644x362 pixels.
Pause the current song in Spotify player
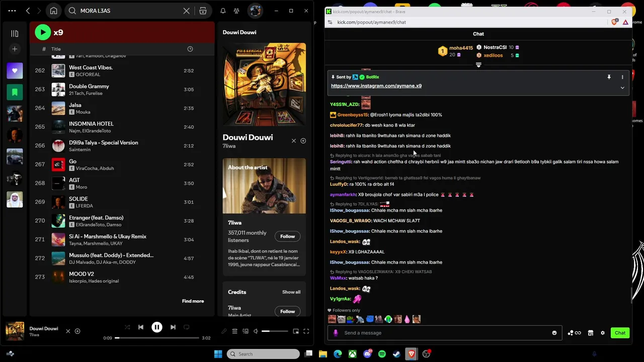(x=157, y=327)
